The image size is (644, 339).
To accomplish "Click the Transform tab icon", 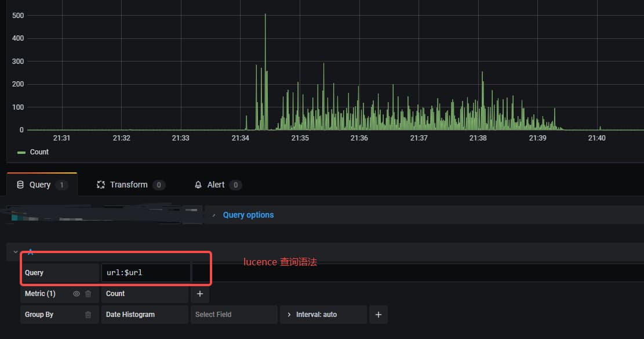I will pyautogui.click(x=101, y=185).
